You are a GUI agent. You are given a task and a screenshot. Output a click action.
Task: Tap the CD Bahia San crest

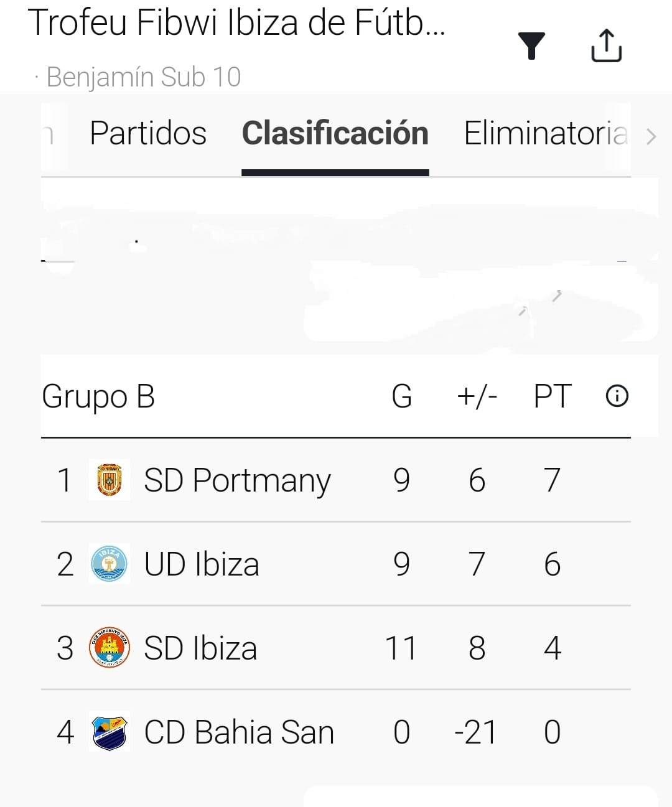[x=110, y=732]
